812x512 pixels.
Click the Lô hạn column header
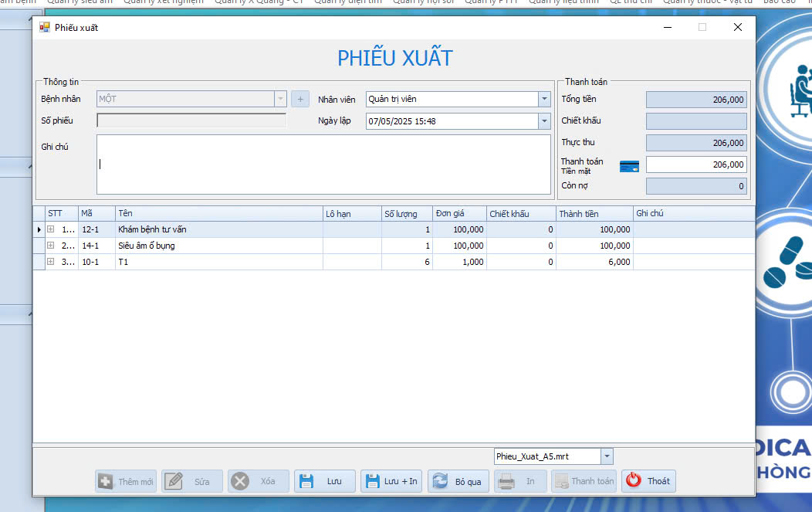click(352, 213)
